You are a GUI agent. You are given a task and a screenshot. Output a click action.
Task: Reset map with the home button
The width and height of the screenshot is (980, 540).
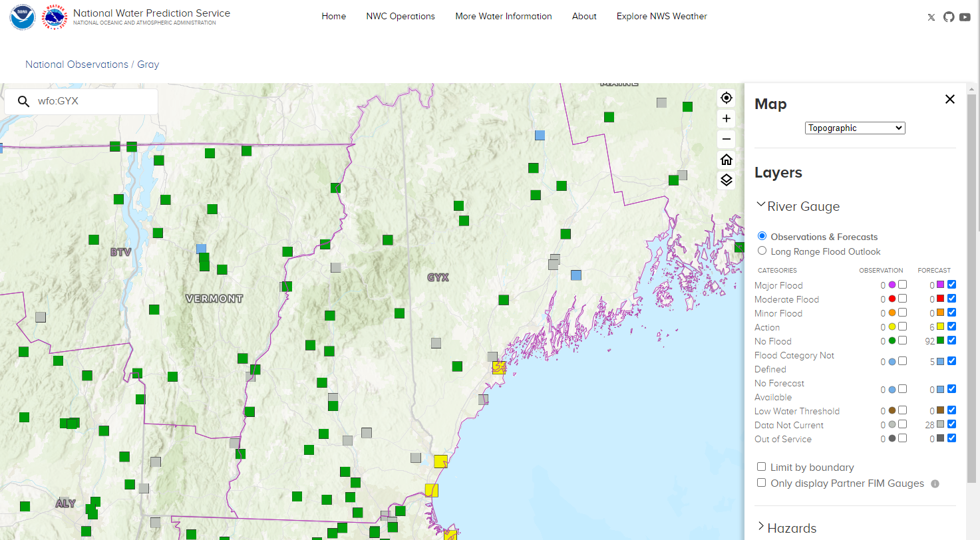coord(727,160)
